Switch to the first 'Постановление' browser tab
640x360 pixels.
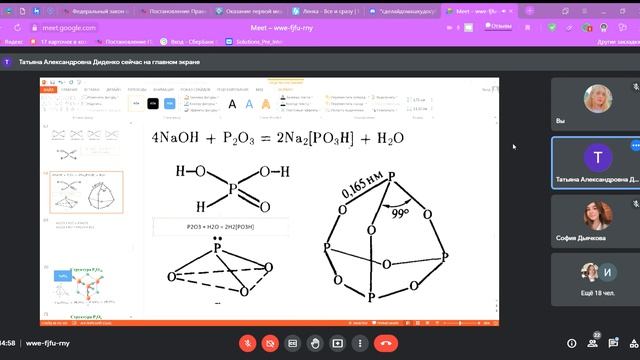tap(174, 11)
